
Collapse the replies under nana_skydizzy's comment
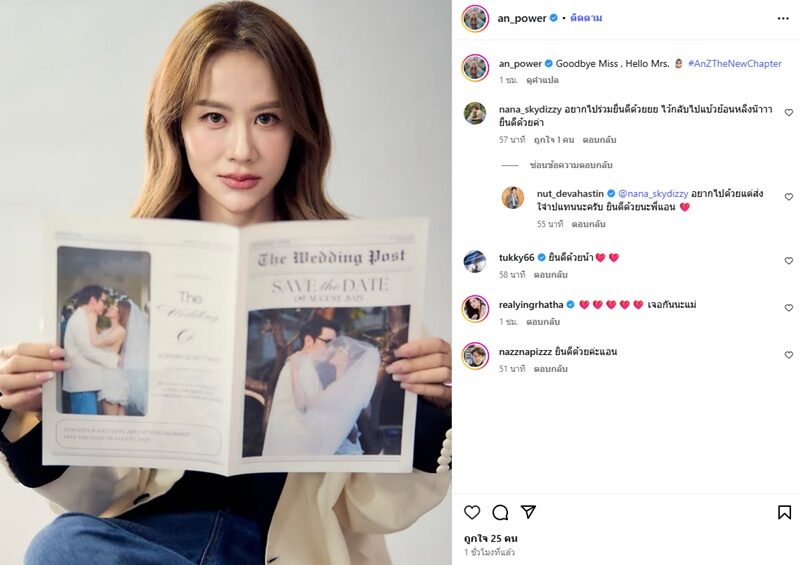click(570, 165)
